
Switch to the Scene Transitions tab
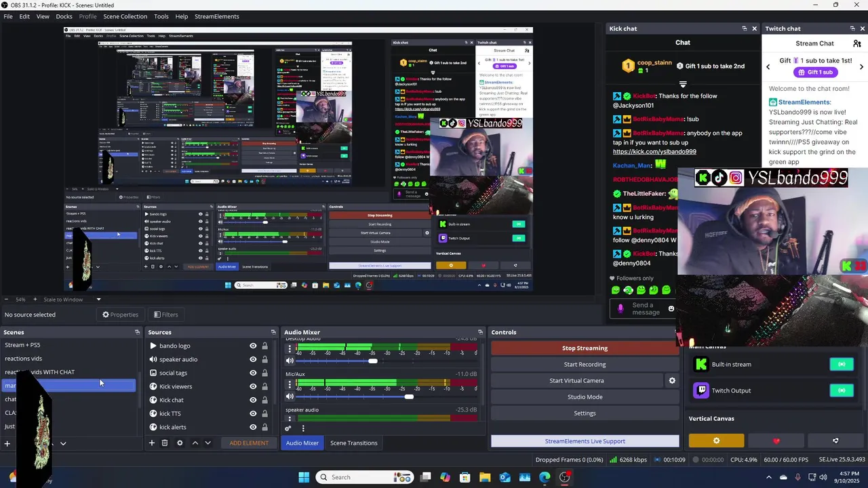click(353, 443)
